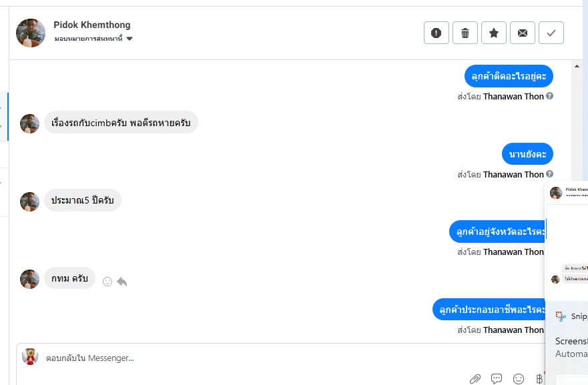588x385 pixels.
Task: Expand the assign conversation dropdown arrow
Action: tap(129, 39)
